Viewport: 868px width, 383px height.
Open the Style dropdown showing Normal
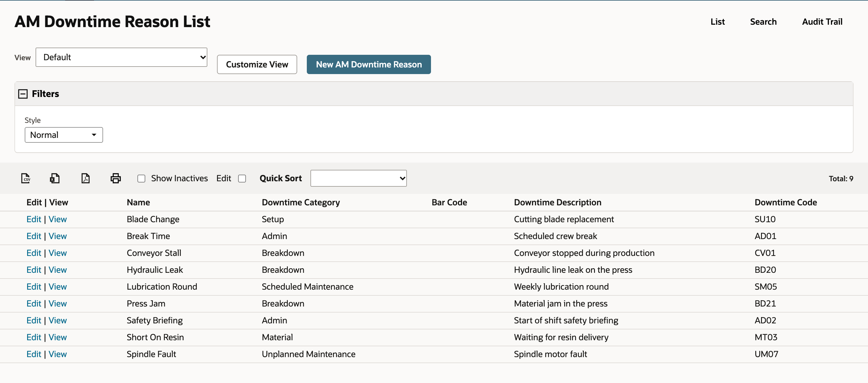tap(64, 135)
